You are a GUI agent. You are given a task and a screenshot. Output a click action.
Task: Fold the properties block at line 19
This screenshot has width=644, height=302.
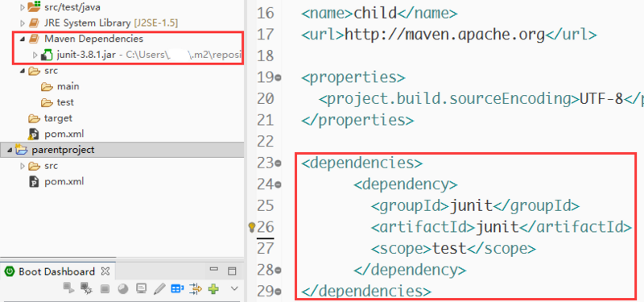[278, 77]
